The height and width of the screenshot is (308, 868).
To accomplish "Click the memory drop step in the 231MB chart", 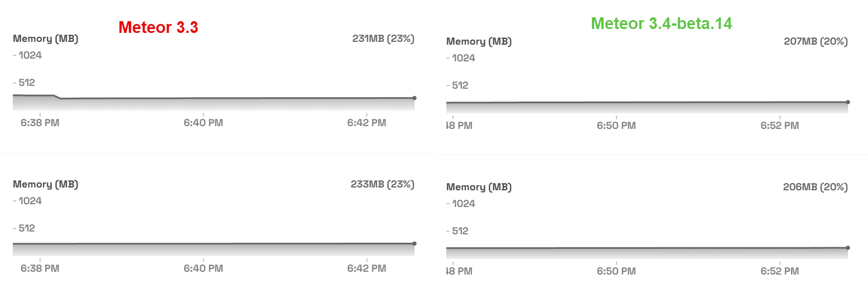I will 57,97.
